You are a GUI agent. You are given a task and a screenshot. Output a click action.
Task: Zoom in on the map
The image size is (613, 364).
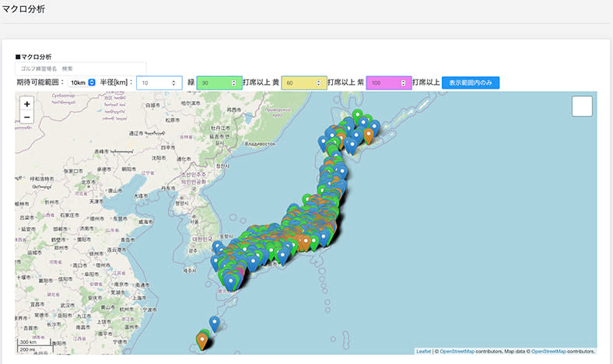[x=27, y=103]
